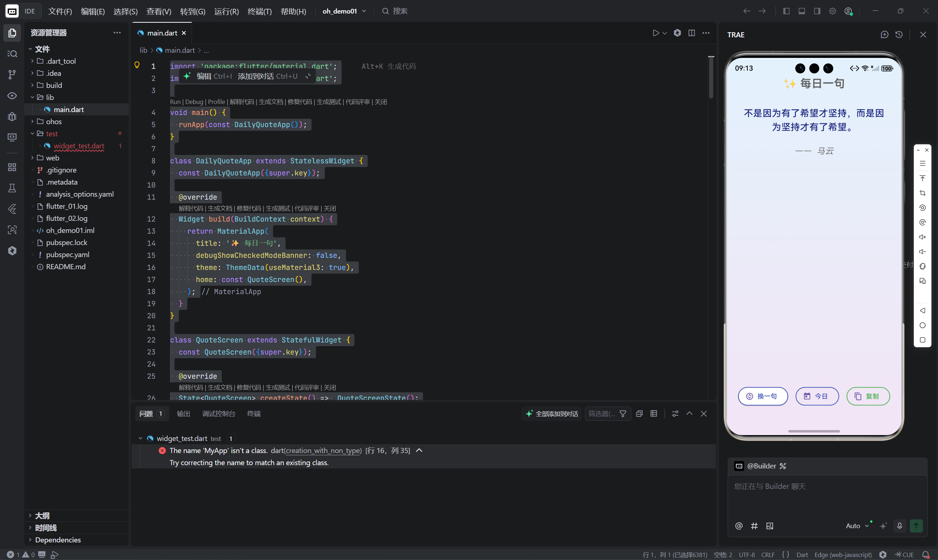Click the microphone voice input icon
Image resolution: width=938 pixels, height=560 pixels.
pos(900,526)
